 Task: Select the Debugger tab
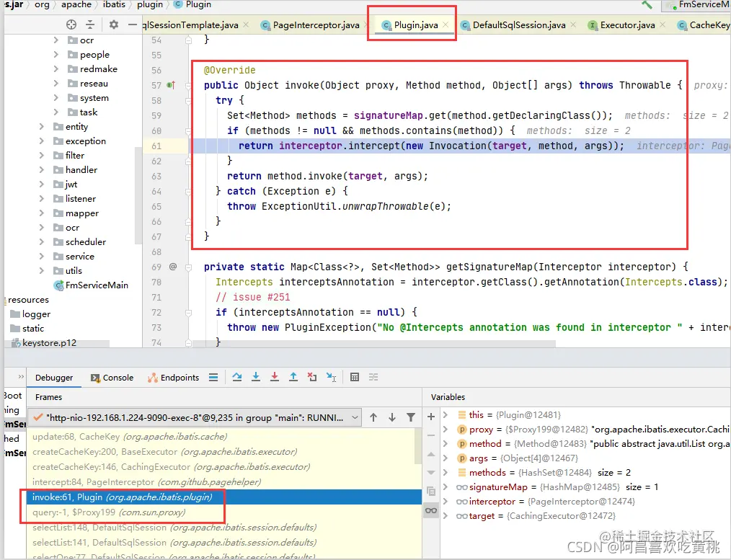pyautogui.click(x=54, y=378)
